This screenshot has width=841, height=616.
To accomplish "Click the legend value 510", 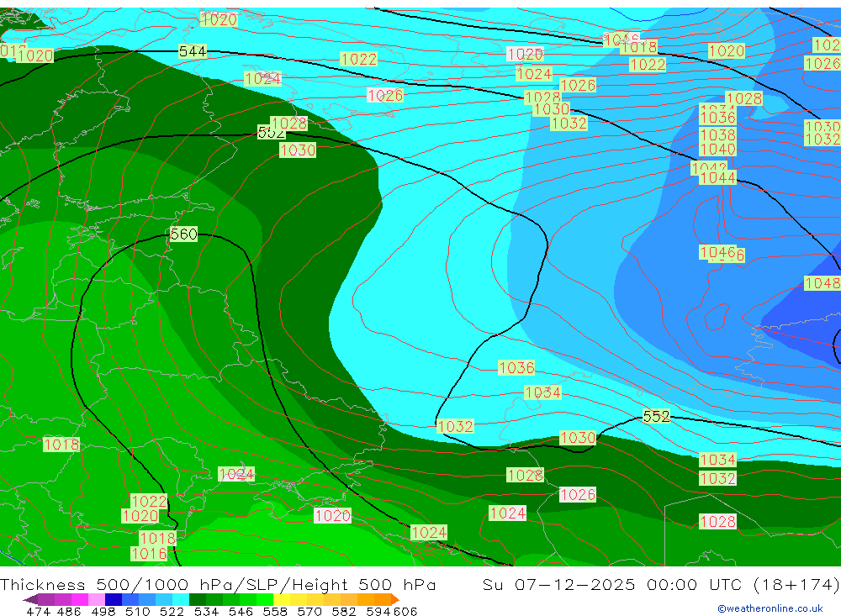I will pos(138,611).
